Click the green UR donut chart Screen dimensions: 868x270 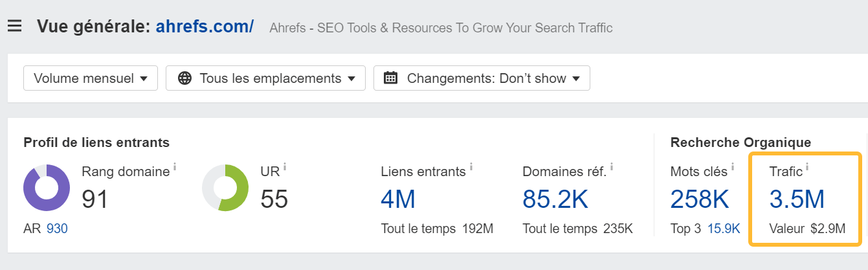(x=225, y=188)
